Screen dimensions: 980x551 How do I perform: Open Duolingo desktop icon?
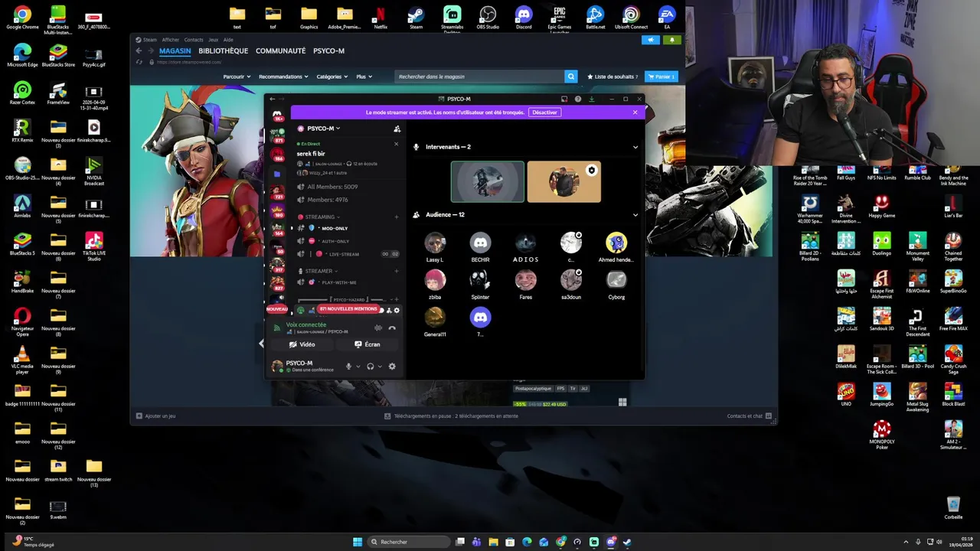pos(882,245)
